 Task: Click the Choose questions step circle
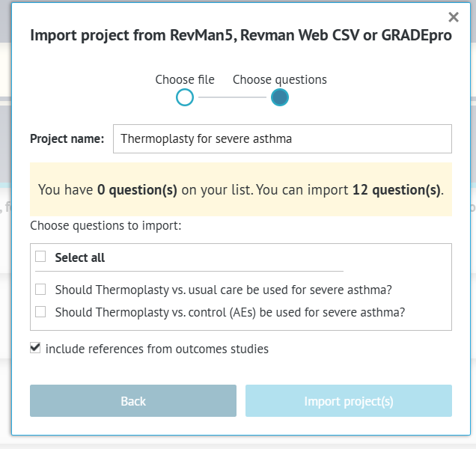click(x=280, y=97)
